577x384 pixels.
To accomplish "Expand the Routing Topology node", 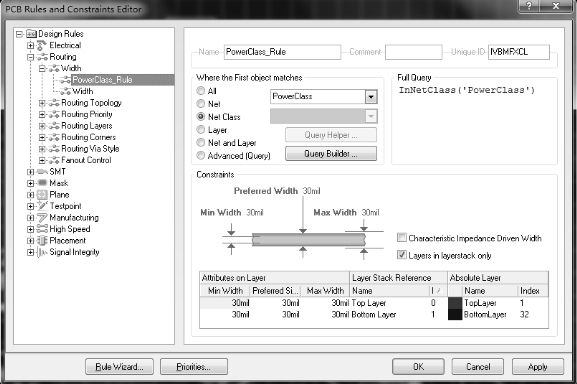I will coord(42,103).
